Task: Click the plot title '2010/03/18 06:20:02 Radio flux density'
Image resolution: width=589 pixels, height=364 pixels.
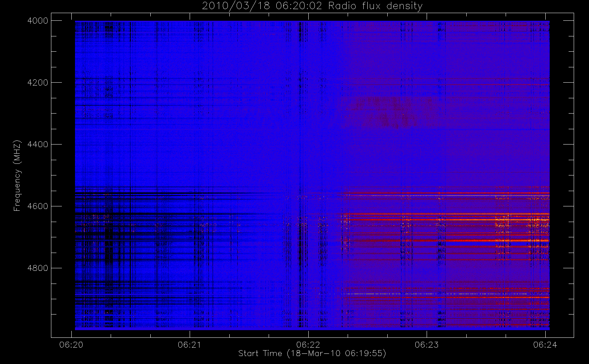Action: click(312, 6)
